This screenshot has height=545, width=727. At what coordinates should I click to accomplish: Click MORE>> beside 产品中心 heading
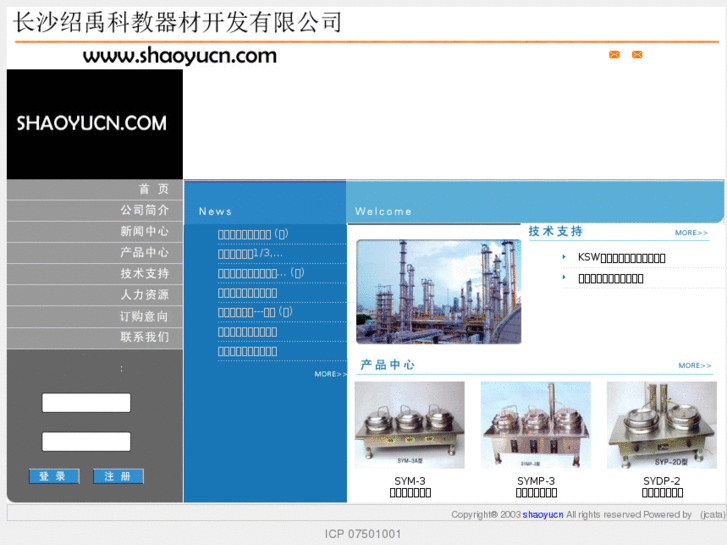point(695,365)
